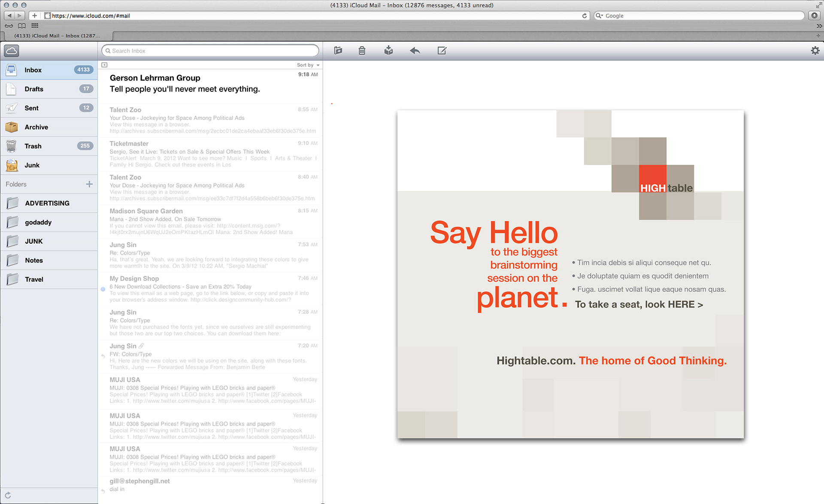Add bookmark with browser plus button

34,15
